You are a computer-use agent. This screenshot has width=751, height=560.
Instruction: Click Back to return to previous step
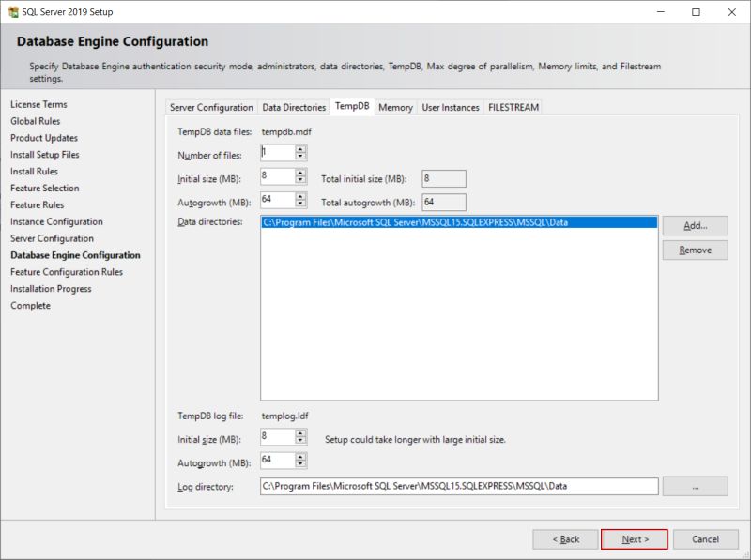click(x=567, y=539)
